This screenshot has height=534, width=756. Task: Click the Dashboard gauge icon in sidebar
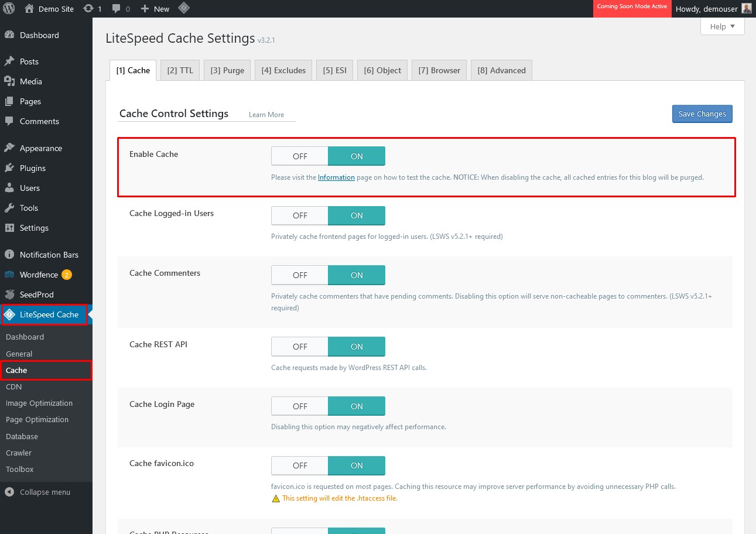9,35
